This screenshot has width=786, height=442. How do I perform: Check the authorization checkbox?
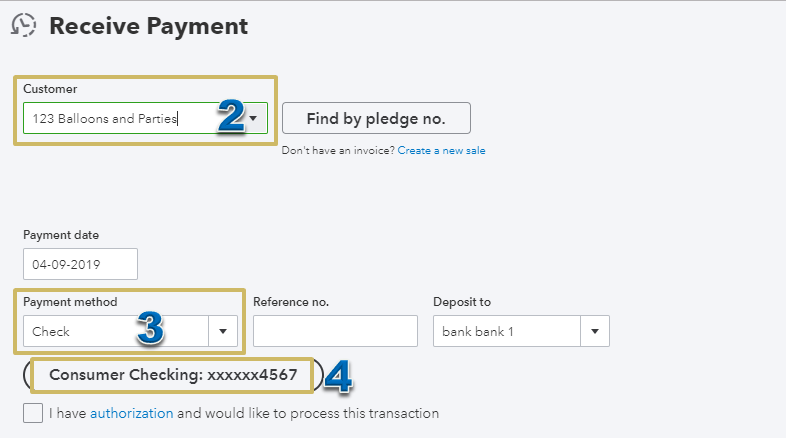33,413
